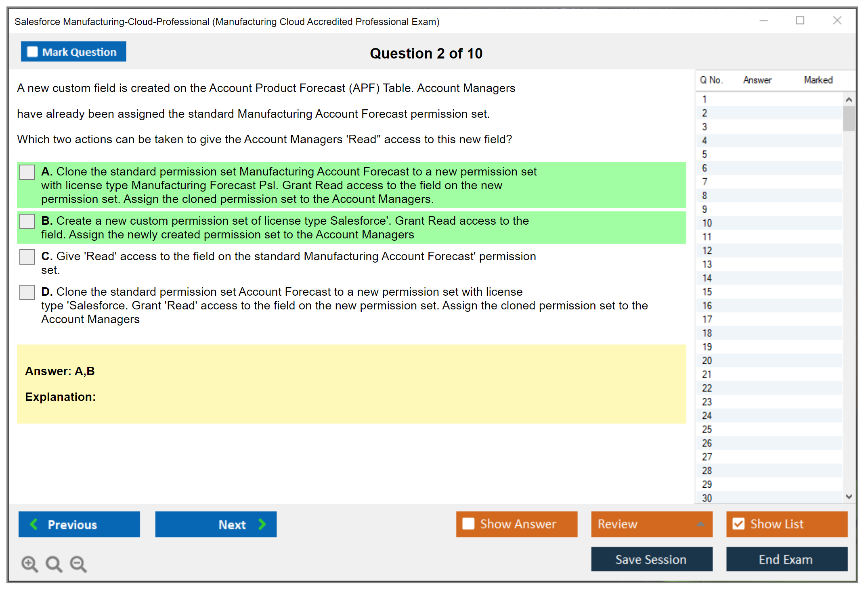Click the zoom in magnifier icon
Image resolution: width=868 pixels, height=593 pixels.
[x=29, y=564]
